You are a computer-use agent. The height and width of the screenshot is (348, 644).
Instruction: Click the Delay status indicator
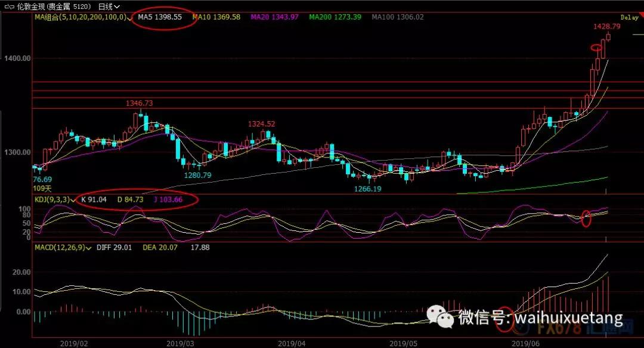pyautogui.click(x=628, y=18)
